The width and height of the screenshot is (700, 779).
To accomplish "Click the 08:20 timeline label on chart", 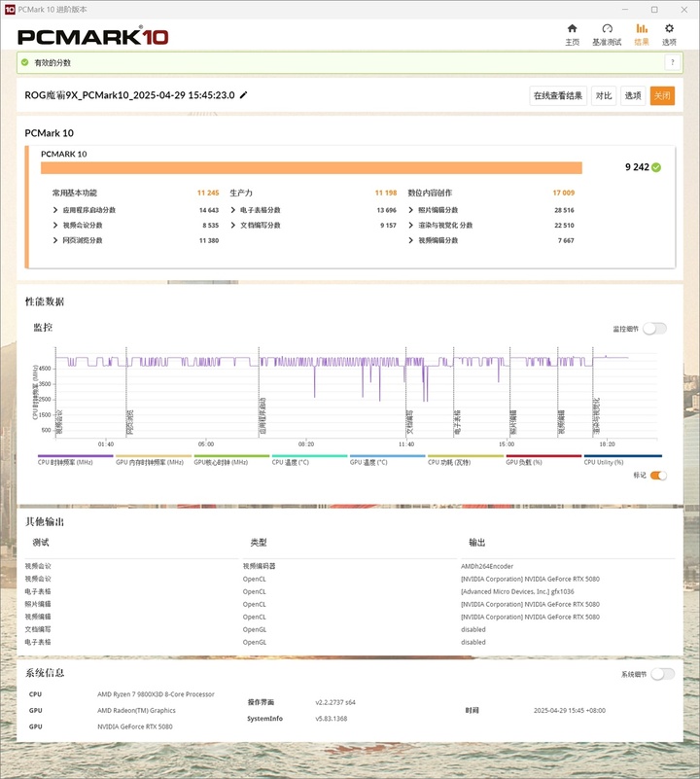I will [x=306, y=444].
